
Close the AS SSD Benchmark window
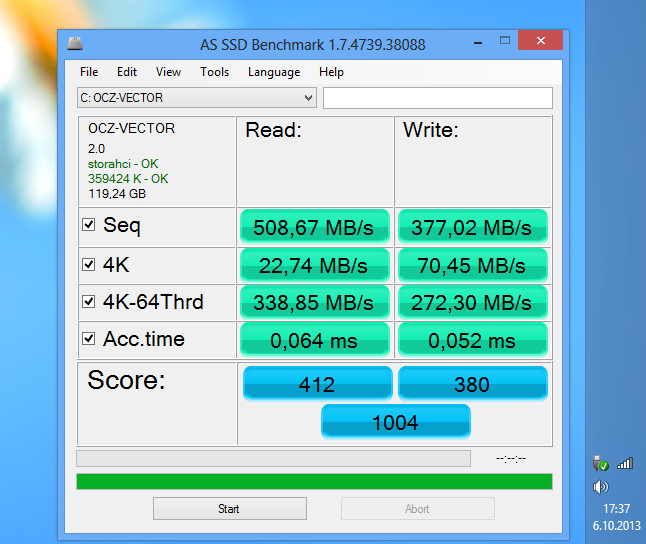pos(541,40)
